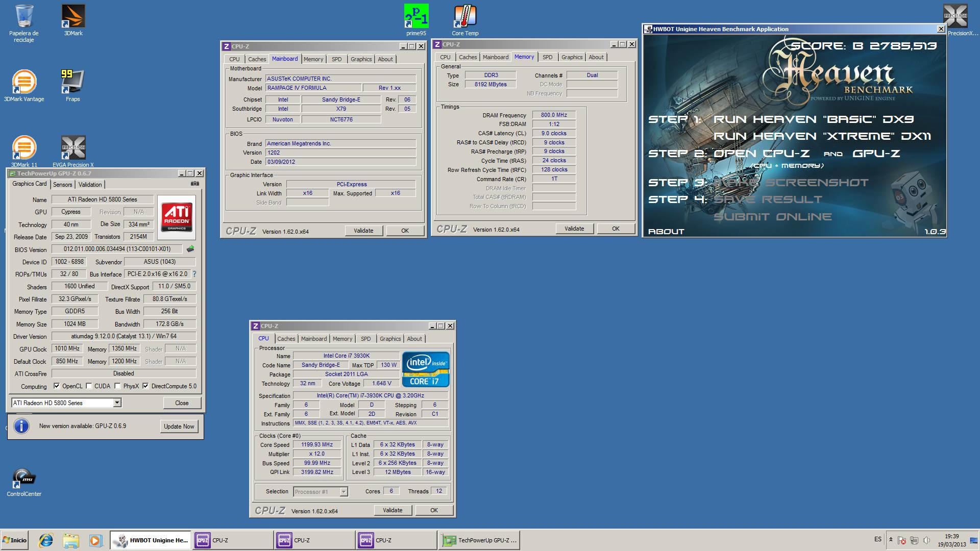
Task: Click the ATI Radeon graphics logo
Action: [177, 217]
